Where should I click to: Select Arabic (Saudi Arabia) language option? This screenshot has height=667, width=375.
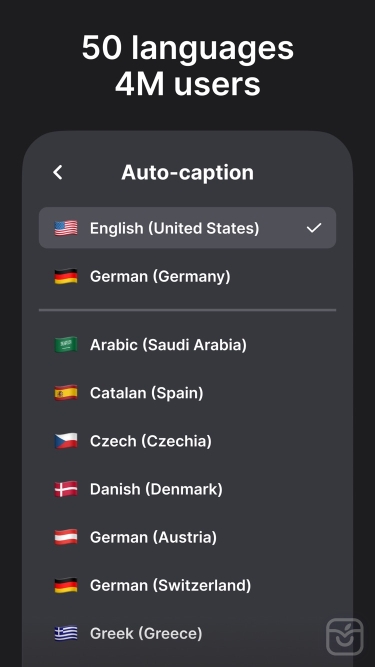(x=188, y=345)
